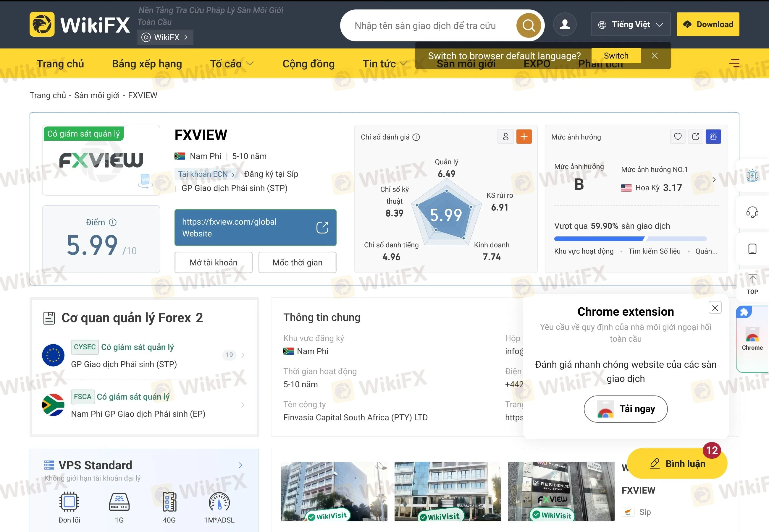Screen dimensions: 769x532
Task: Click the TOP back-to-top icon
Action: tap(752, 284)
